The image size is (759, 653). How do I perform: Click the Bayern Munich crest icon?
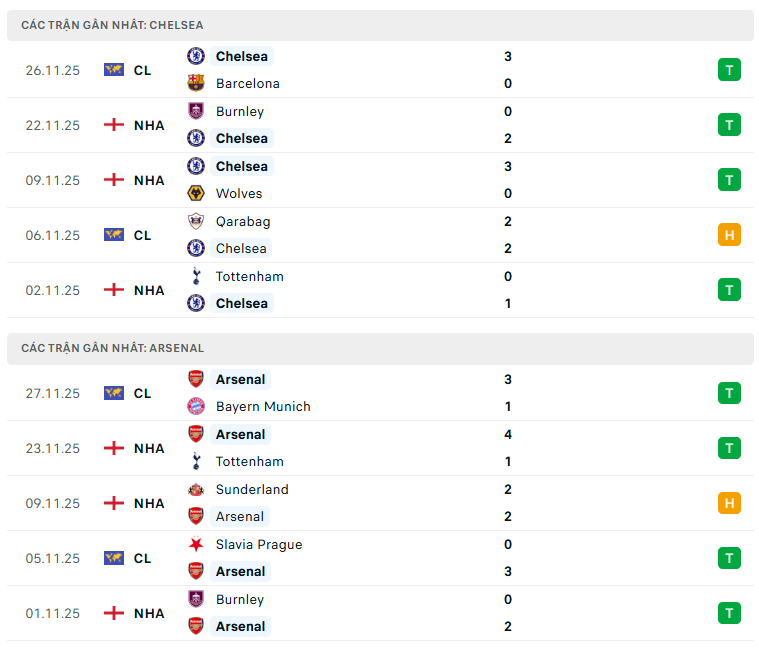(196, 407)
